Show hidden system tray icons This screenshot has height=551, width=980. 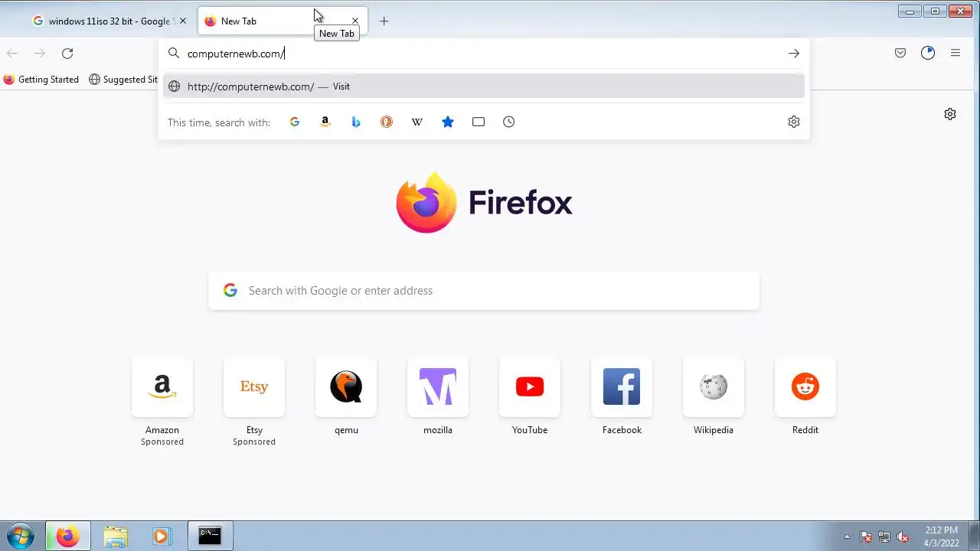(x=847, y=536)
